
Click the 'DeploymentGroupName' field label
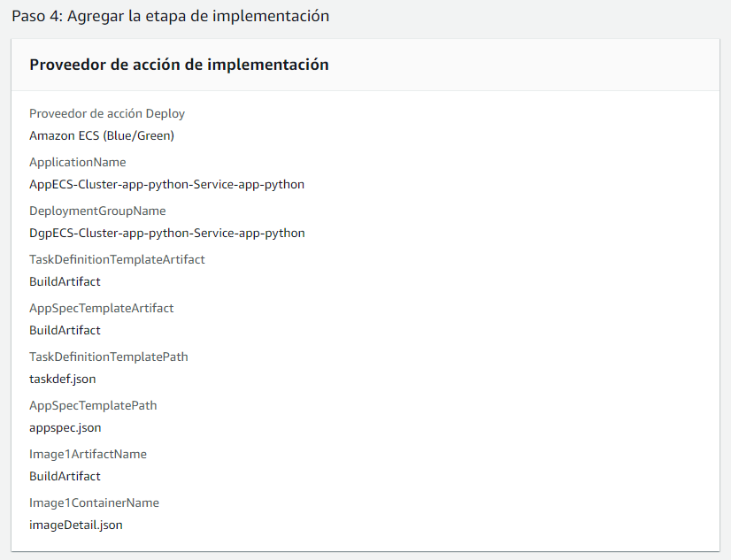click(97, 211)
